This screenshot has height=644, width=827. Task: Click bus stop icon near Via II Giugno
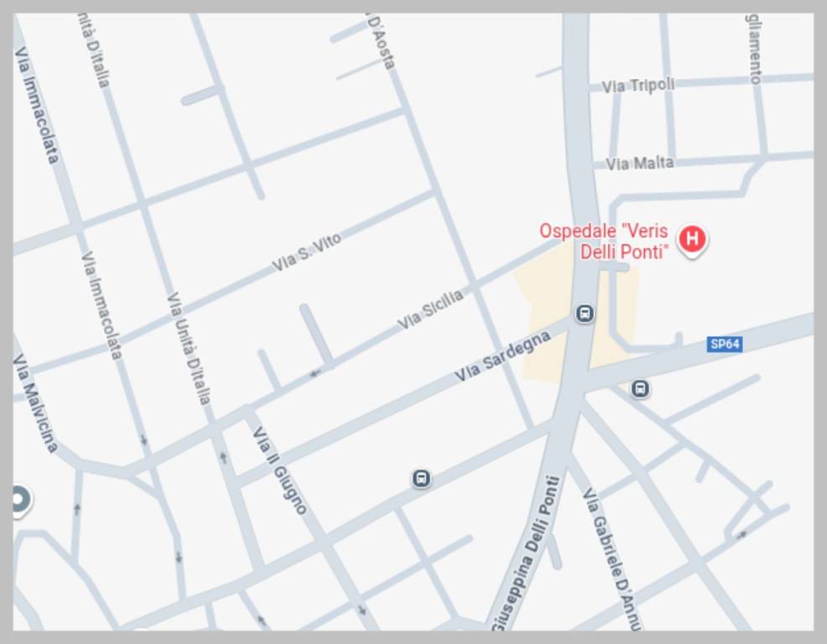click(x=421, y=479)
